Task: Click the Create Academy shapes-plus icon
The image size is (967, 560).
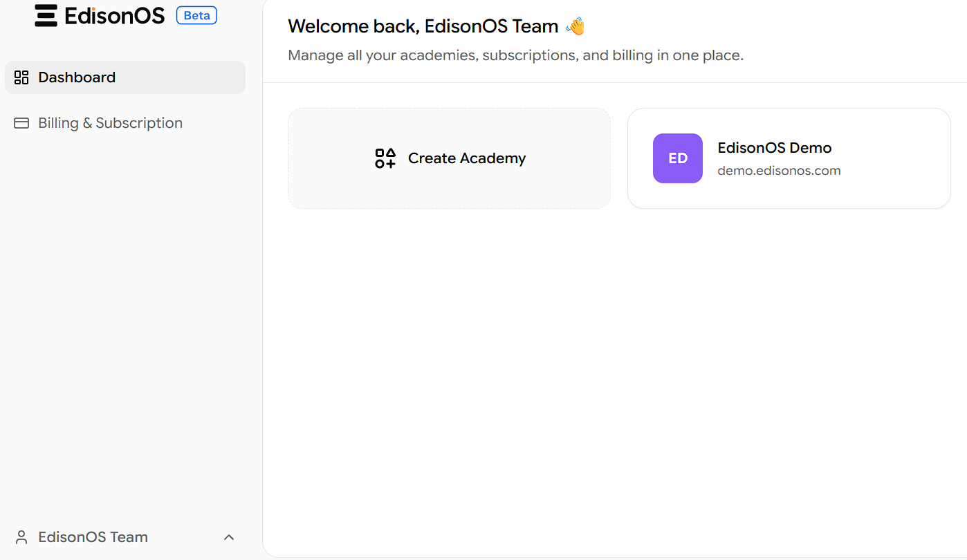Action: (385, 158)
